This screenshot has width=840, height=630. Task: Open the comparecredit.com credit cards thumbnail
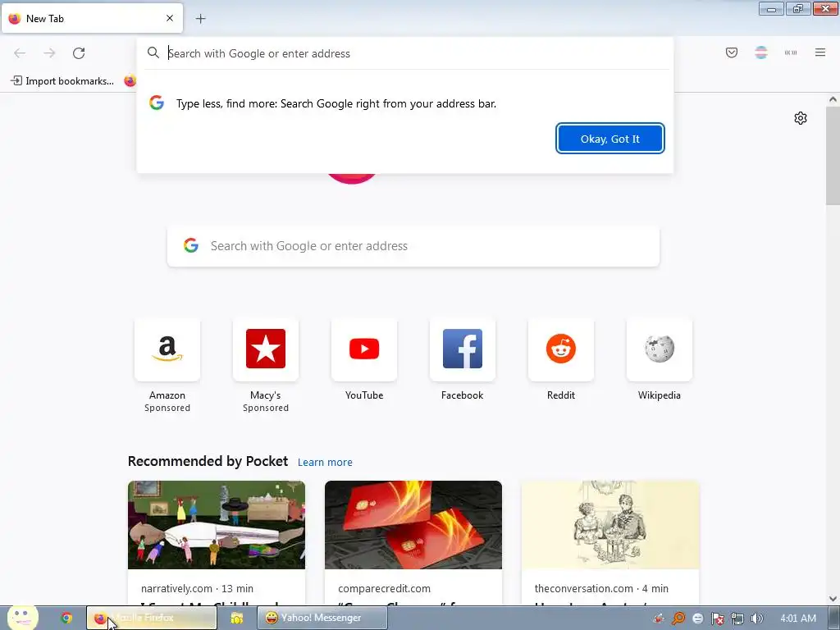click(413, 525)
